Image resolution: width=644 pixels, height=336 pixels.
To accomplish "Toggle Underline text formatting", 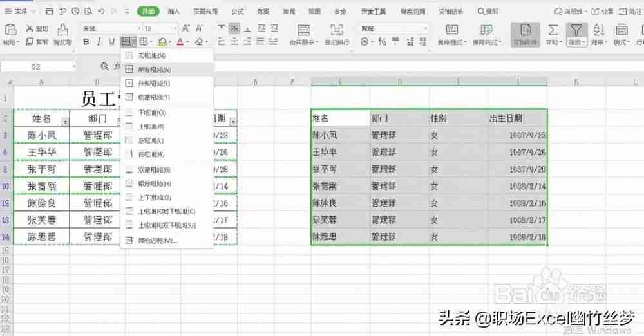I will pyautogui.click(x=111, y=41).
